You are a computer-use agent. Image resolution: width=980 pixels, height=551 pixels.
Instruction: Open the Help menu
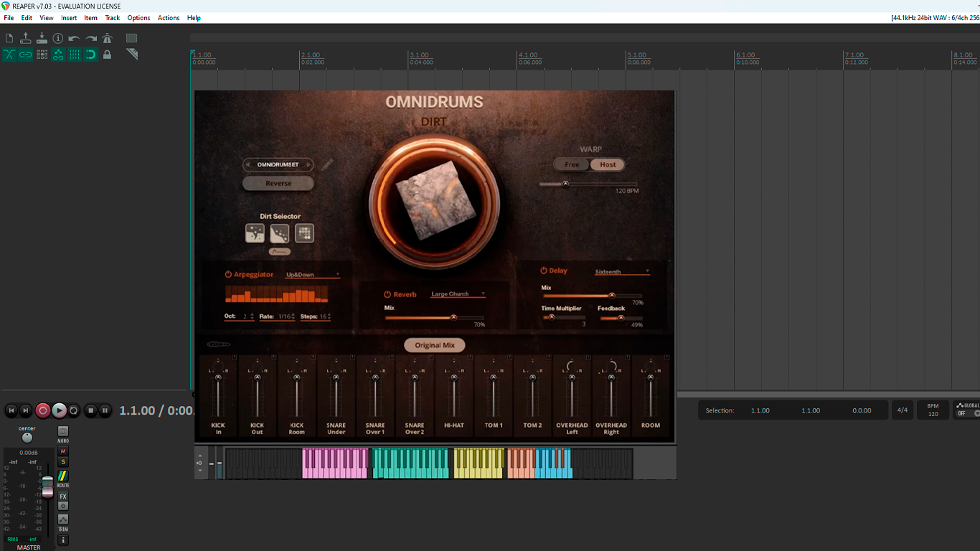[194, 18]
